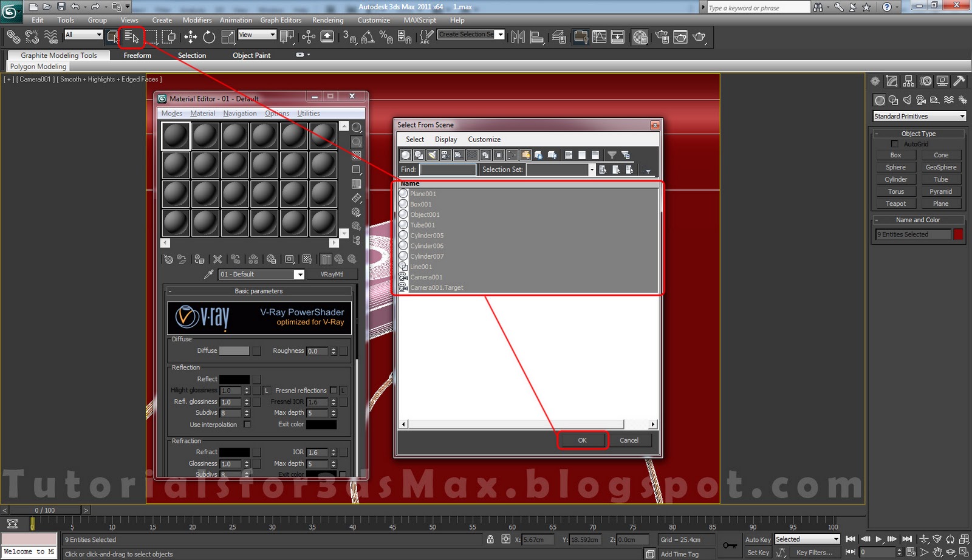This screenshot has width=972, height=560.
Task: Collapse the Object Type rollout
Action: [x=919, y=134]
